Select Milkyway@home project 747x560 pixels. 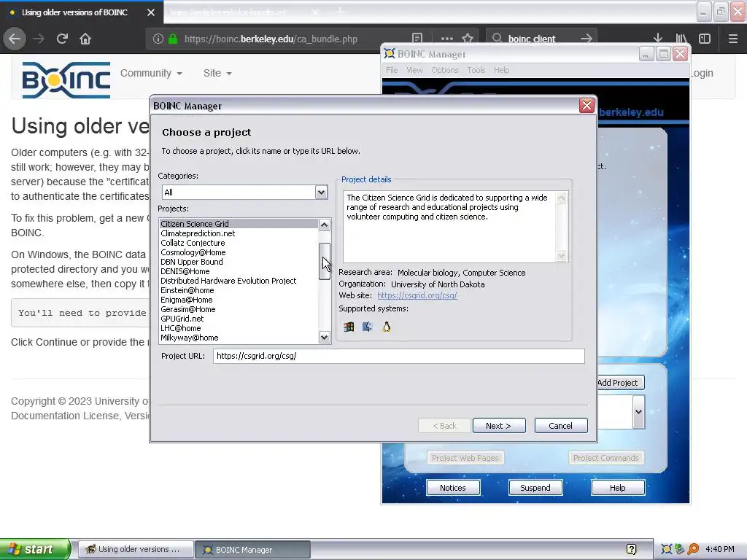pos(239,338)
